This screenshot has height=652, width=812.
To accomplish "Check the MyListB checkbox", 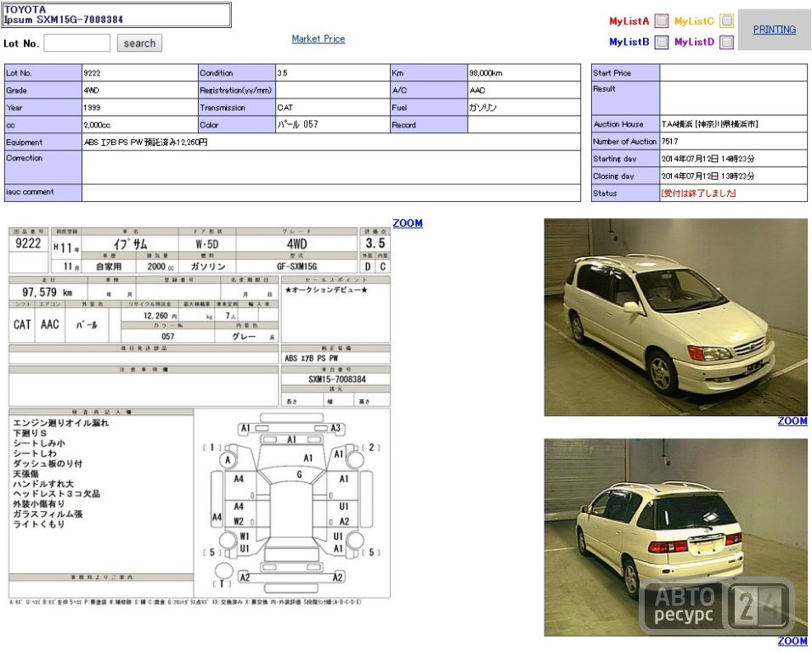I will [662, 42].
